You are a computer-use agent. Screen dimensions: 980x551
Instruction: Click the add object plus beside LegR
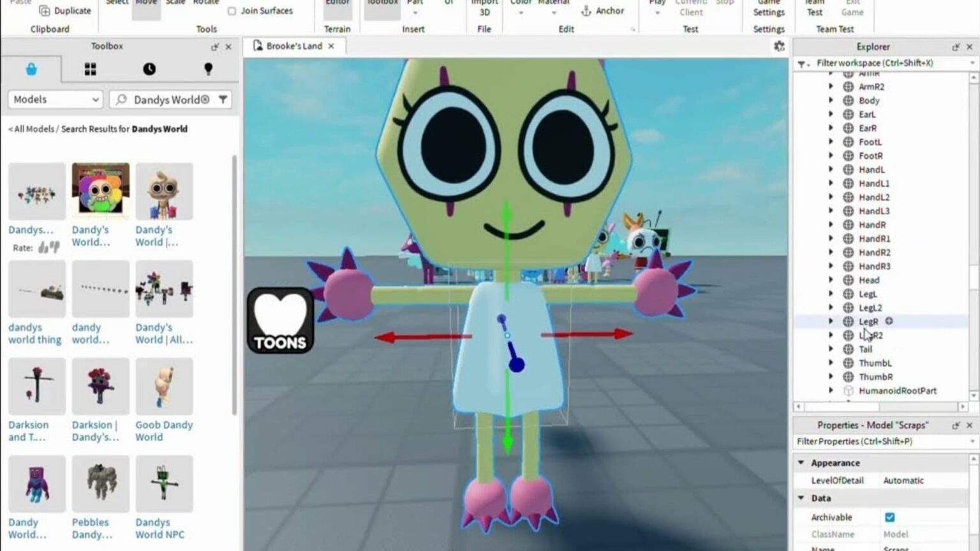tap(889, 321)
